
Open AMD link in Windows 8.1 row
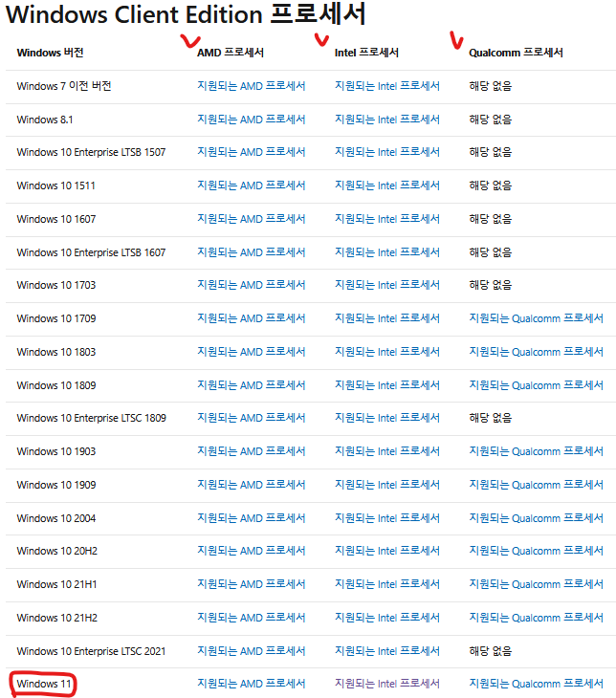coord(252,120)
